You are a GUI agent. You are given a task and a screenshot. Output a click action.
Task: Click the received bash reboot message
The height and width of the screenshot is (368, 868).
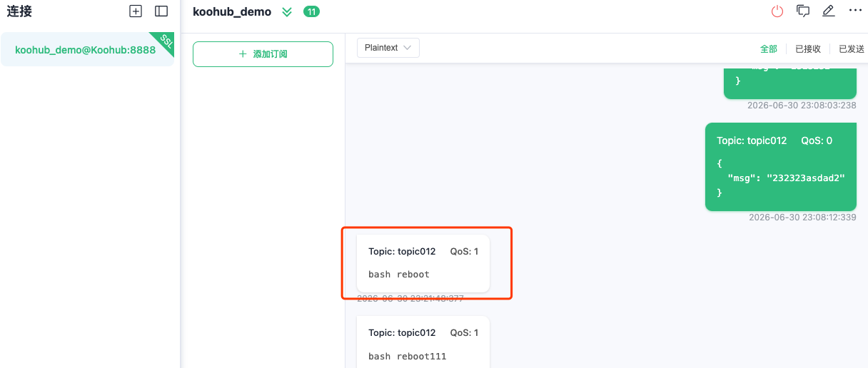(423, 263)
